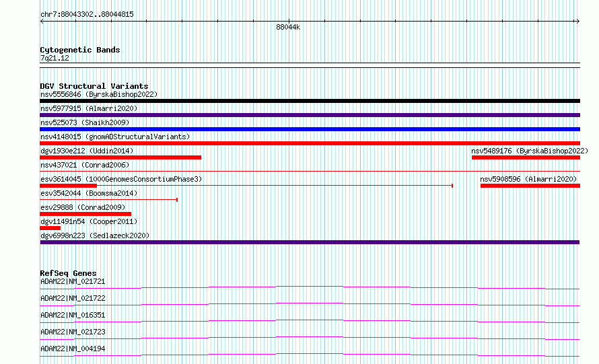Click the Cytogenetic Bands track heading

click(x=80, y=50)
